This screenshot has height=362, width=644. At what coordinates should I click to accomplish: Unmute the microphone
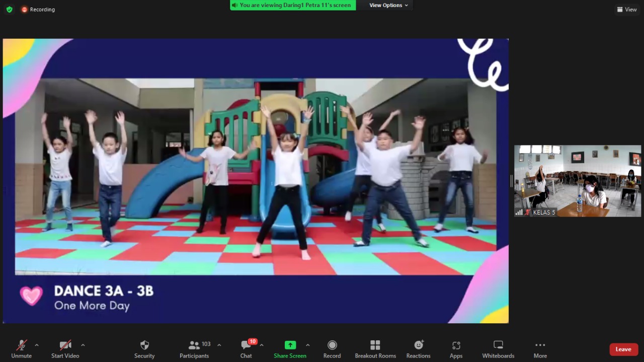pos(21,349)
